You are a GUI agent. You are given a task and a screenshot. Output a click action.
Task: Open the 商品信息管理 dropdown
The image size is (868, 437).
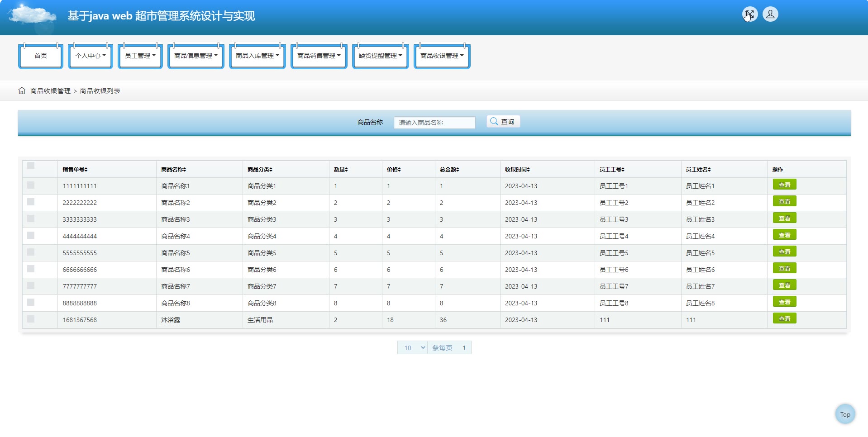click(196, 56)
